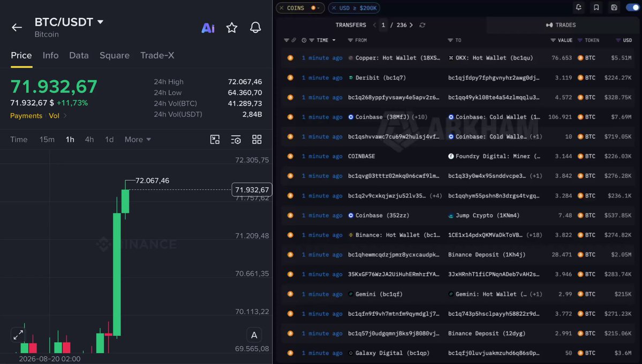Select the 15m timeframe
Image resolution: width=642 pixels, height=364 pixels.
[47, 140]
